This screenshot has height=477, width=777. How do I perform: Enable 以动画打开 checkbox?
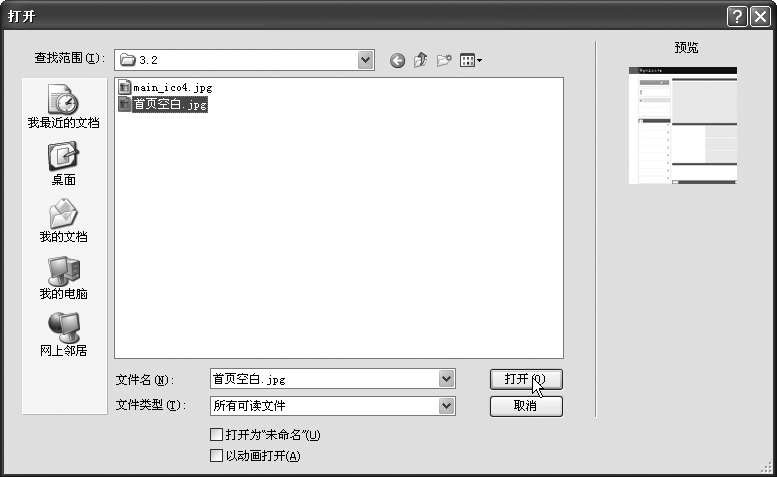(217, 456)
